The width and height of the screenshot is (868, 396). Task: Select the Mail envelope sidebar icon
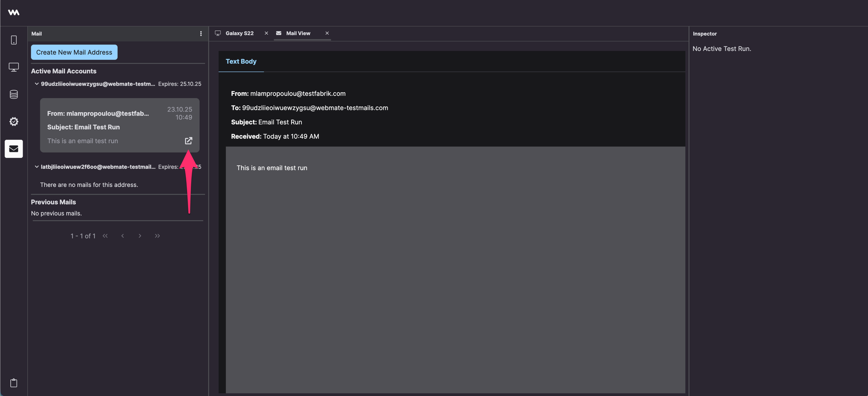pos(14,149)
